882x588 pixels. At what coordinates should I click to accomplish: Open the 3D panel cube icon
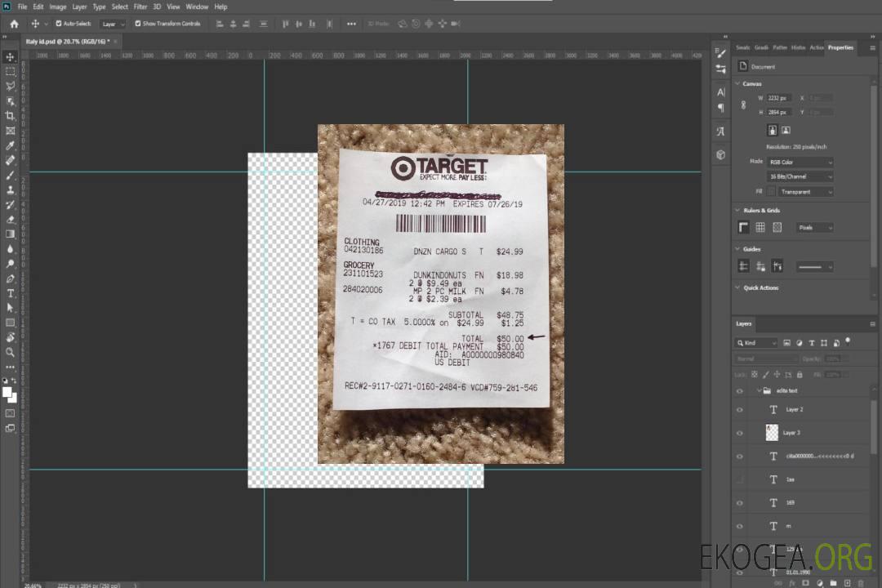point(721,154)
